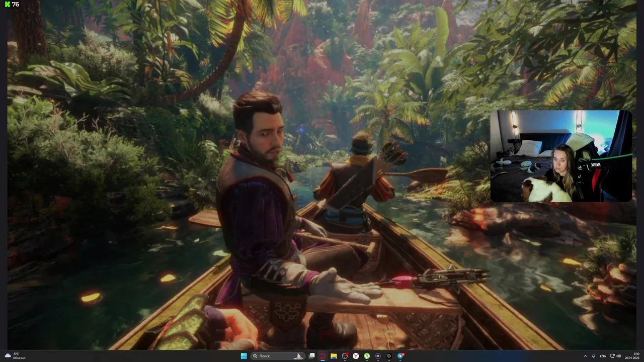644x362 pixels.
Task: Switch the ENG input language indicator
Action: [x=603, y=356]
